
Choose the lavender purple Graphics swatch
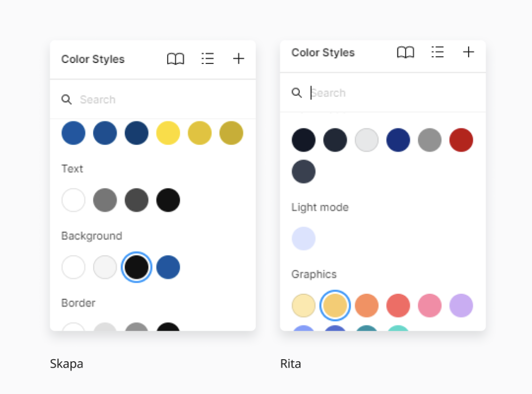coord(461,306)
